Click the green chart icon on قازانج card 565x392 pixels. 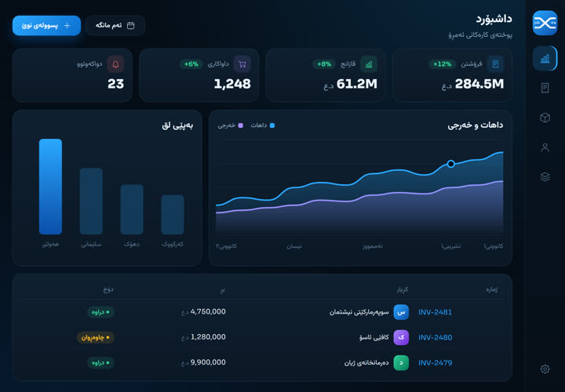coord(369,64)
